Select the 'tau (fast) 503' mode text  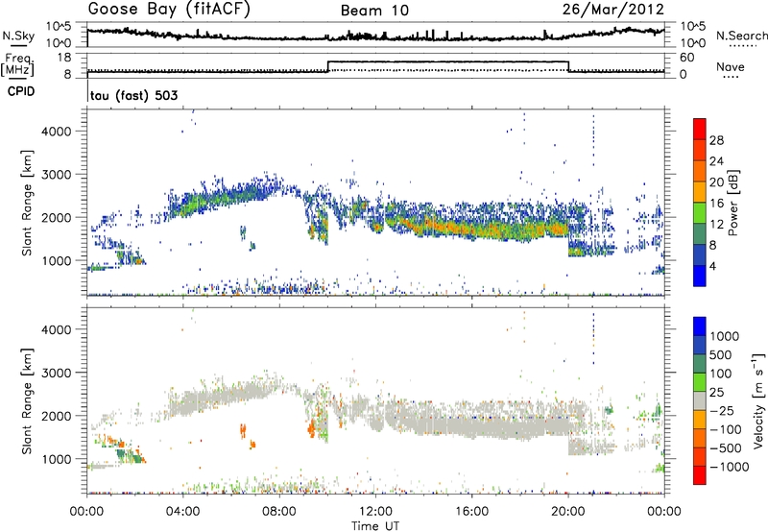click(133, 95)
